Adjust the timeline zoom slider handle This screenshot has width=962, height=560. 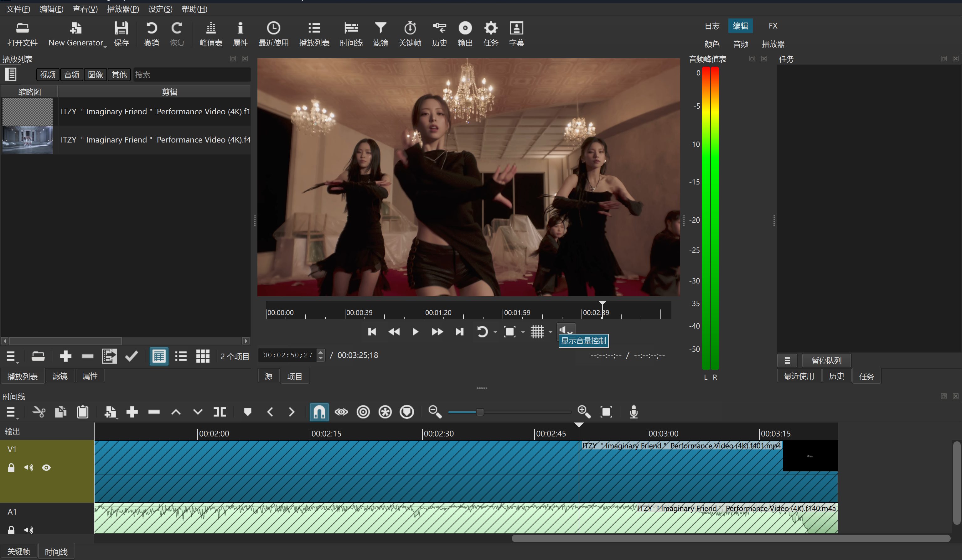(x=480, y=412)
